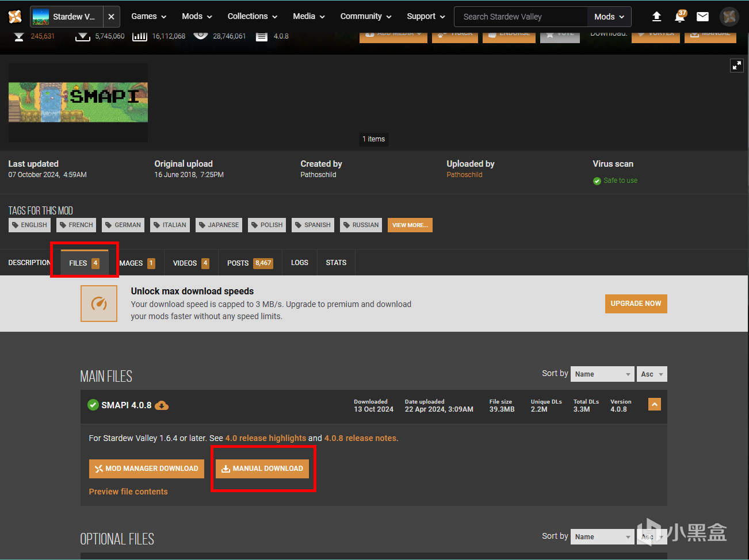Click the UPGRADE NOW button
The height and width of the screenshot is (560, 749).
click(636, 304)
